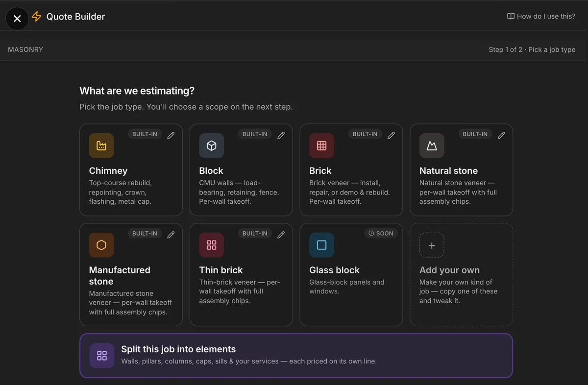Viewport: 588px width, 385px height.
Task: Pick the Glass block card title
Action: click(x=335, y=270)
